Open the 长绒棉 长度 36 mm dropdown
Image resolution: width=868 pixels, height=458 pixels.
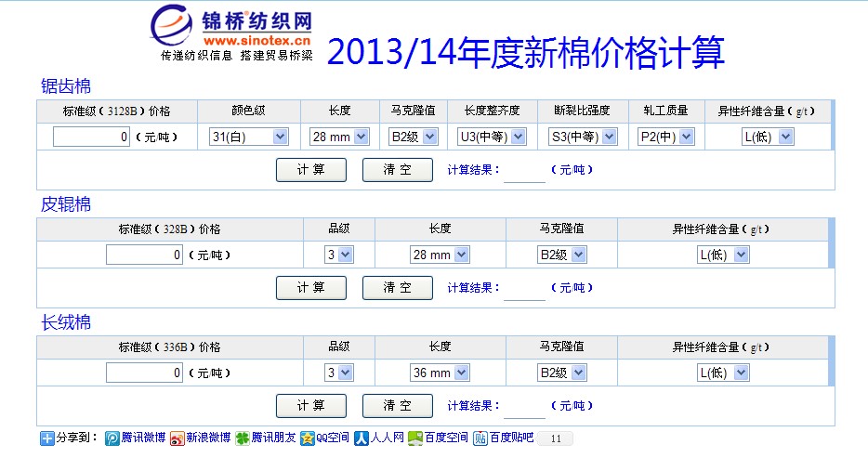(x=440, y=373)
